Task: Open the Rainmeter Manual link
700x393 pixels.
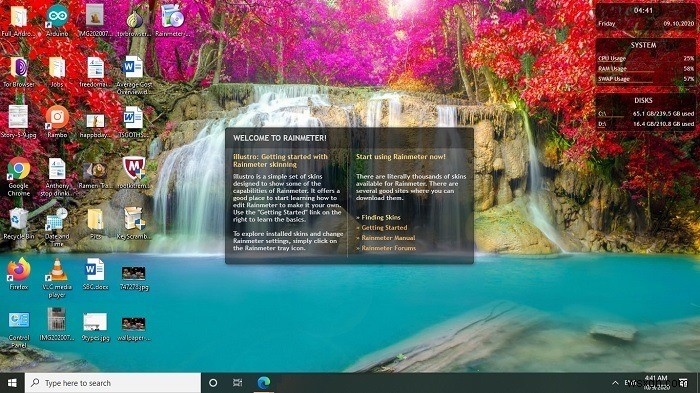Action: (388, 238)
